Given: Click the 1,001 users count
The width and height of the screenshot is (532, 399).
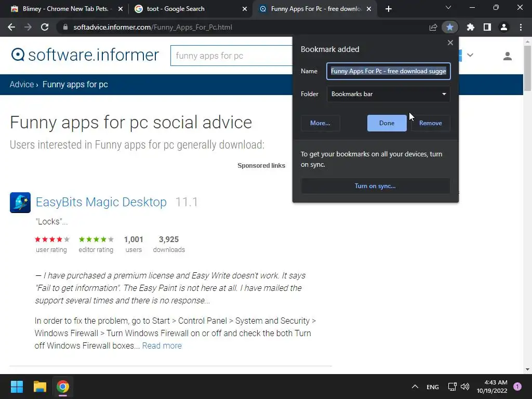Looking at the screenshot, I should (134, 240).
